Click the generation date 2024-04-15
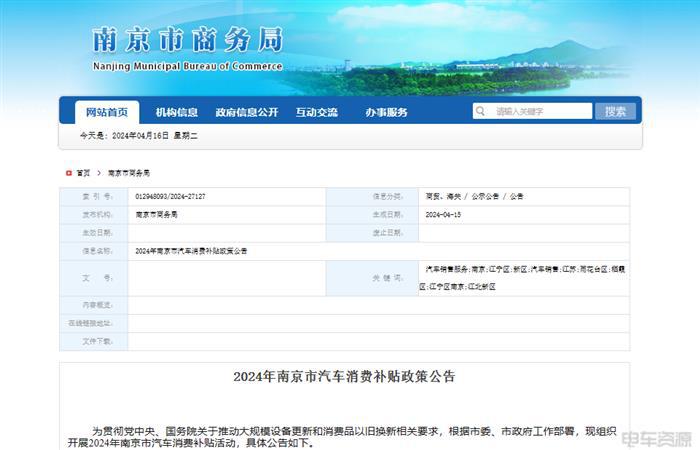Viewport: 700px width, 450px height. (x=442, y=215)
